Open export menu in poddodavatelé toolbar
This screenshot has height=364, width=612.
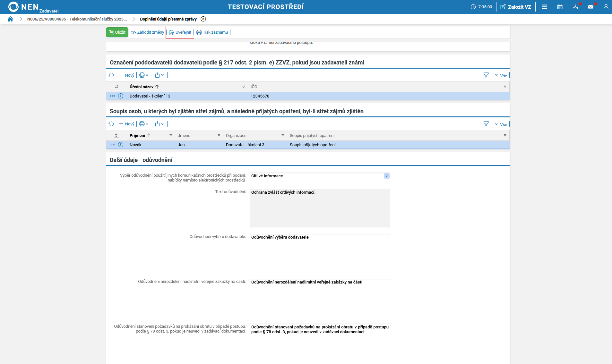pyautogui.click(x=159, y=75)
